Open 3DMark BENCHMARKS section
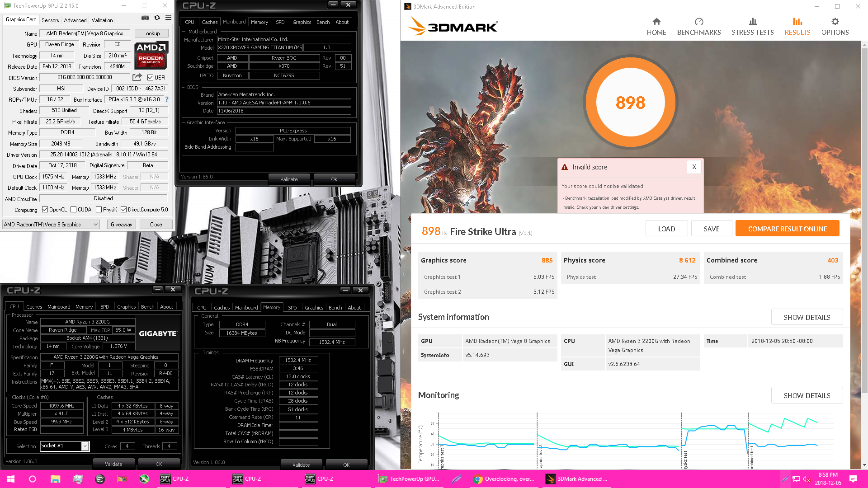The width and height of the screenshot is (868, 488). (x=699, y=27)
